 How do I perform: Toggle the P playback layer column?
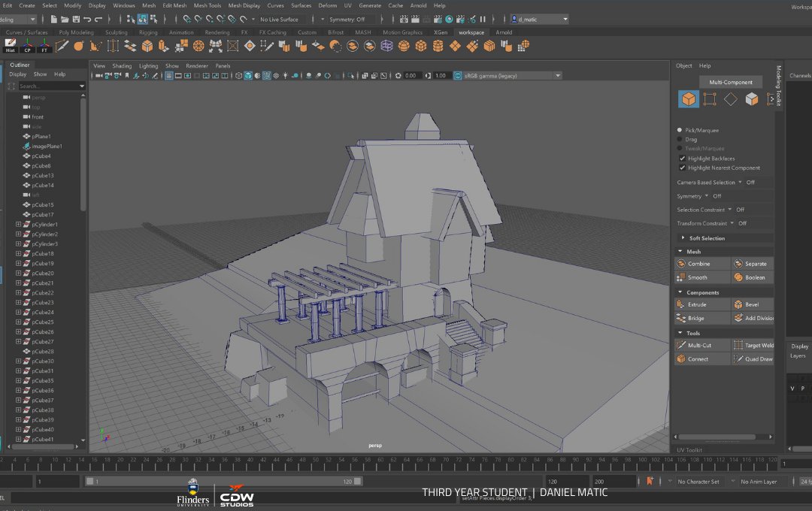pos(803,389)
